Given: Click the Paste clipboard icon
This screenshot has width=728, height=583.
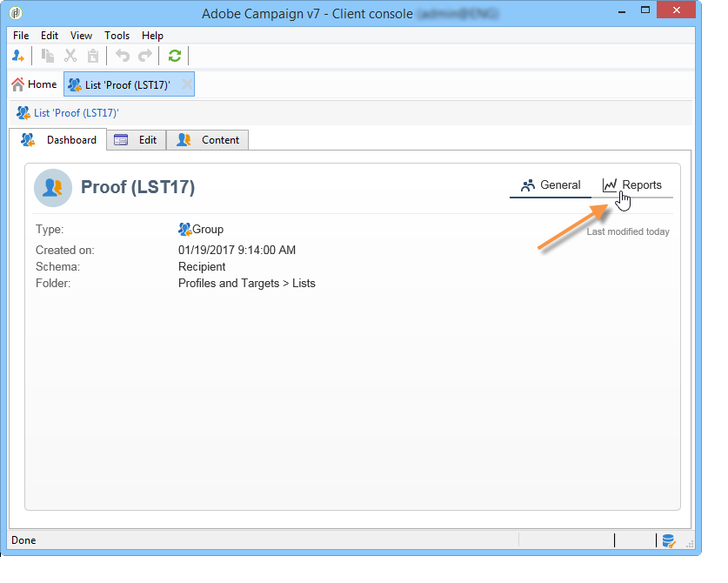Looking at the screenshot, I should pos(93,56).
